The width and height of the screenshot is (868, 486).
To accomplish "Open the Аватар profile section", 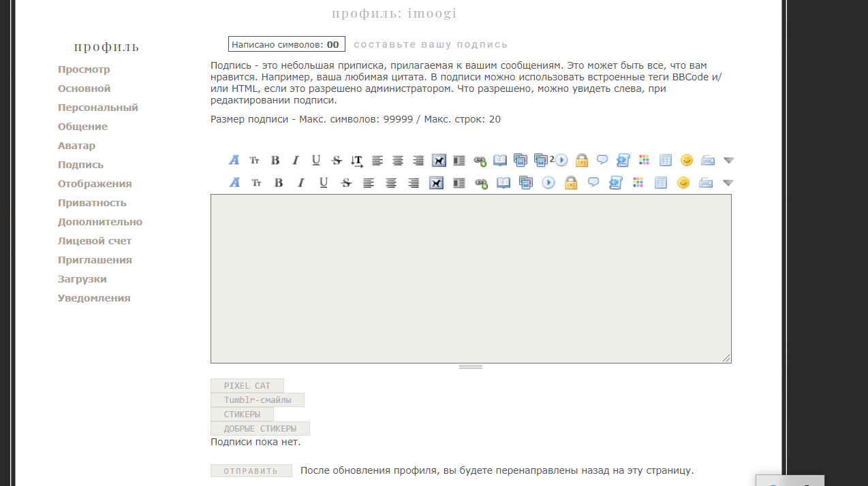I will 76,146.
